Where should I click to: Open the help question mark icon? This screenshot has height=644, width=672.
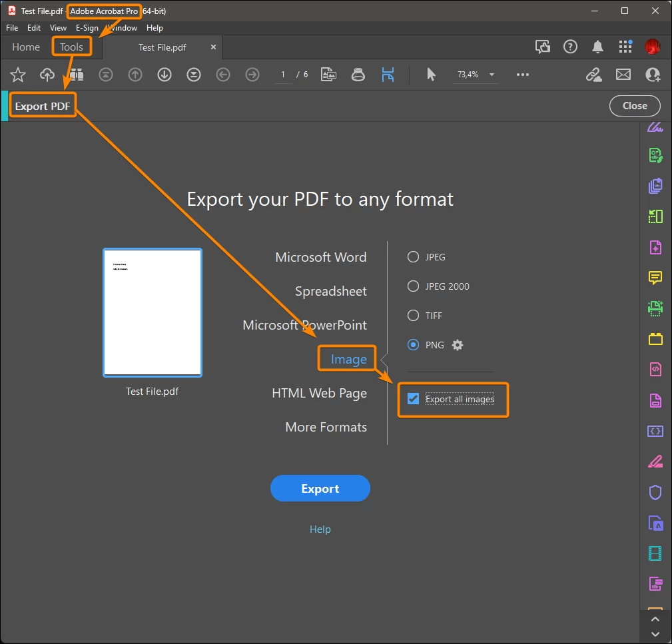point(570,47)
